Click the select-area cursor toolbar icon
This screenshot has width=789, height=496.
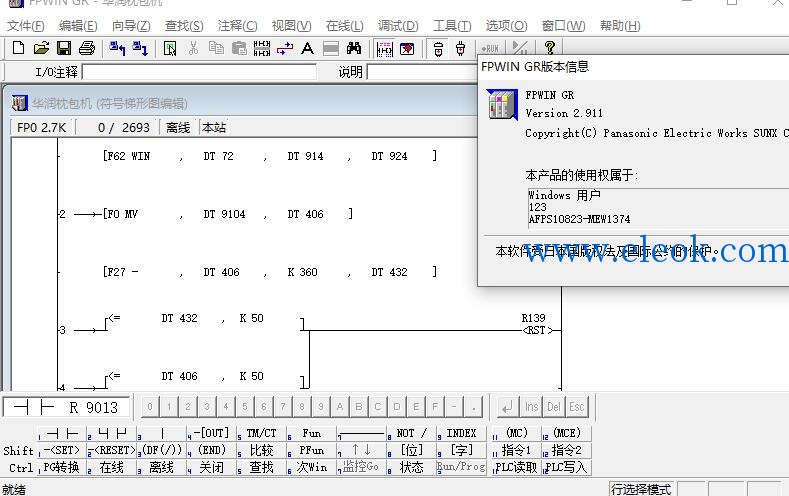(170, 48)
